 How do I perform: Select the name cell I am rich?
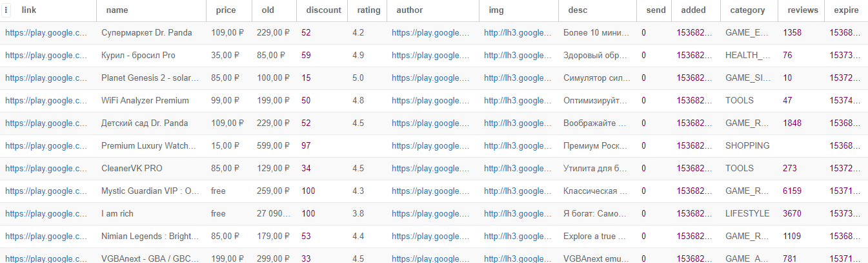coord(117,214)
